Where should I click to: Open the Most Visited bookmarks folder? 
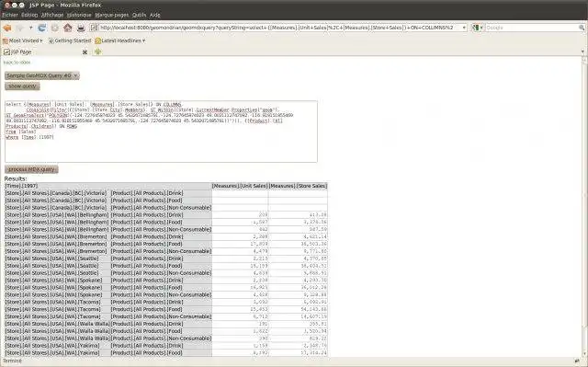(x=23, y=40)
